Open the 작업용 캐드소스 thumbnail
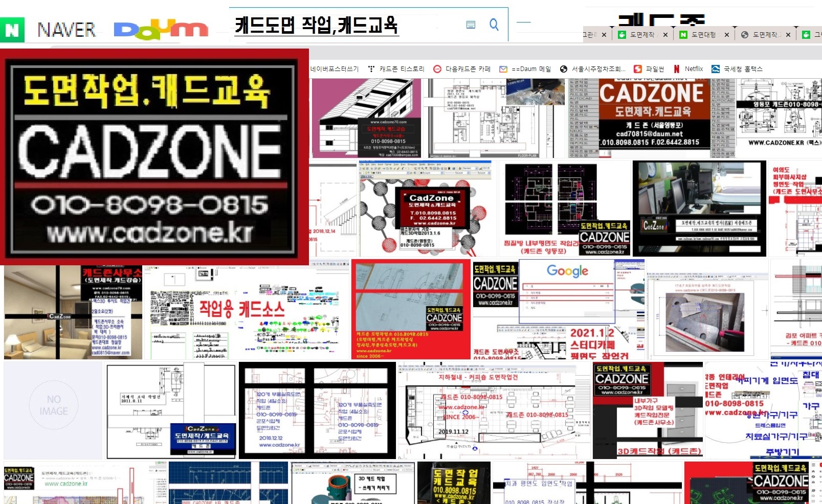Viewport: 822px width, 504px height. (247, 312)
